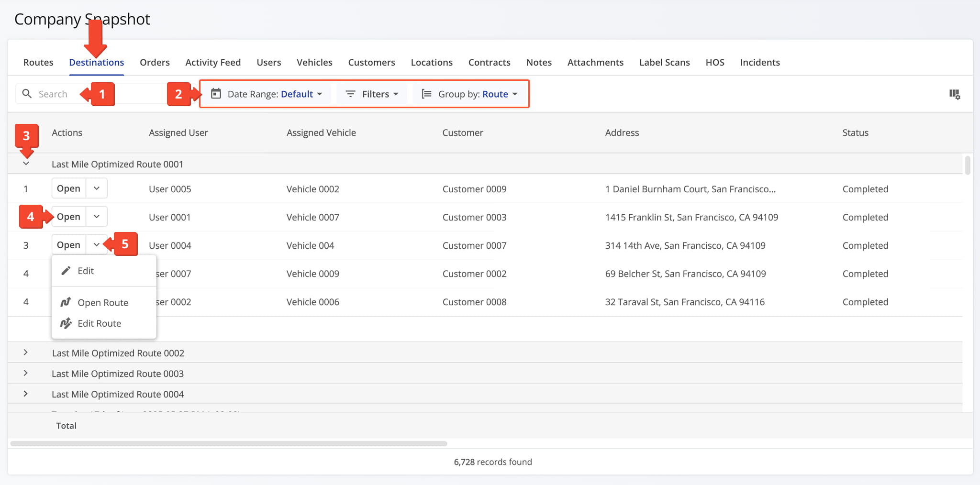Click Open button for User 0001 row
This screenshot has width=980, height=485.
coord(68,217)
